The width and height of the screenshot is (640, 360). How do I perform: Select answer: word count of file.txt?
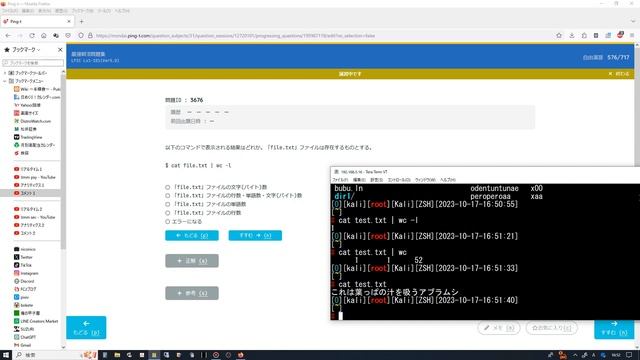(x=167, y=204)
